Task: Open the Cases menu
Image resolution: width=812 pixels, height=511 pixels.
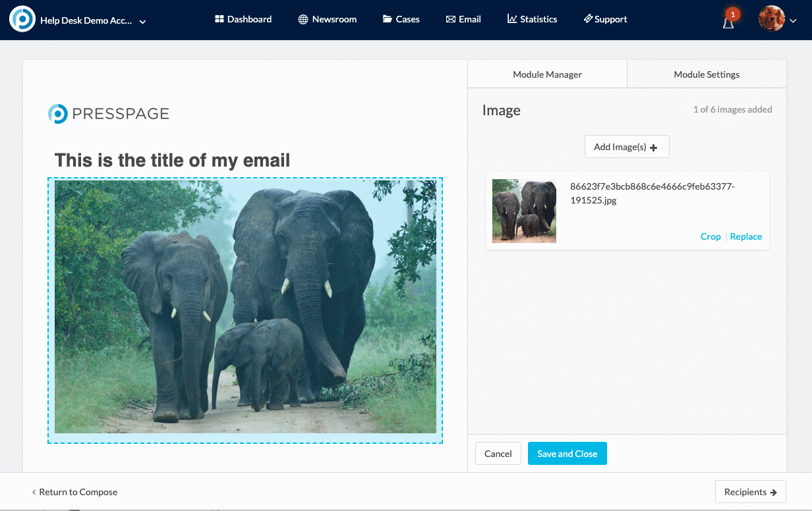Action: point(401,19)
